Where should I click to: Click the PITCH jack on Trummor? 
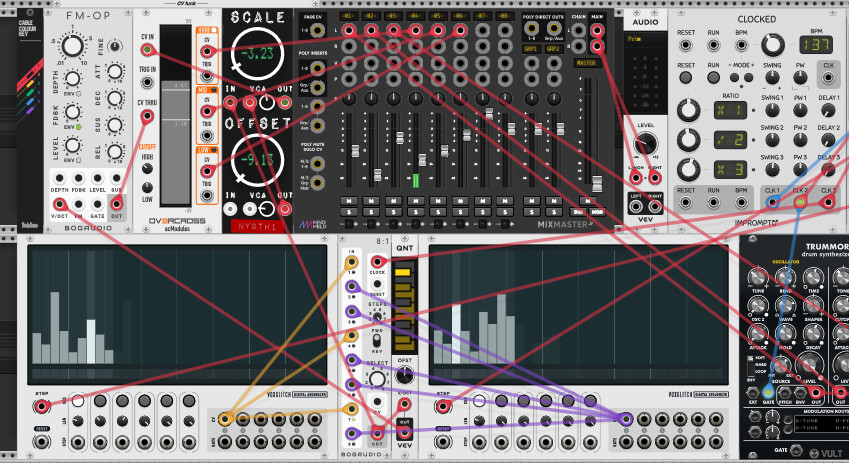(785, 392)
